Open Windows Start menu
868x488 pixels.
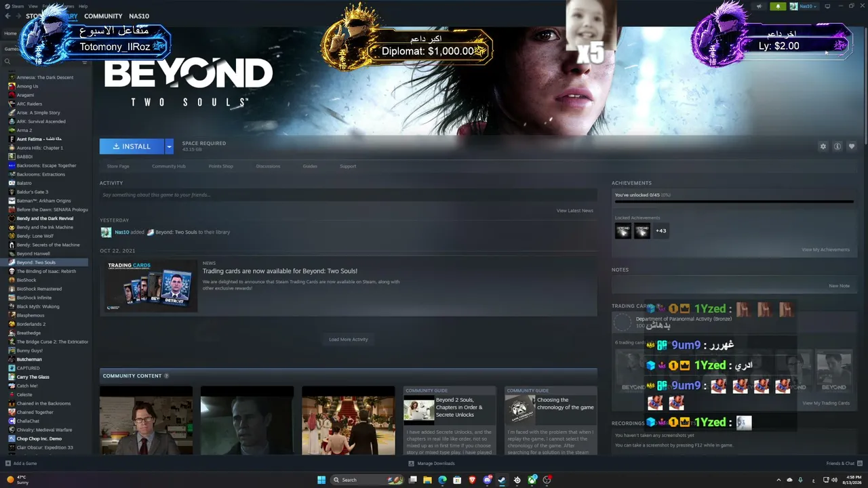pos(321,480)
